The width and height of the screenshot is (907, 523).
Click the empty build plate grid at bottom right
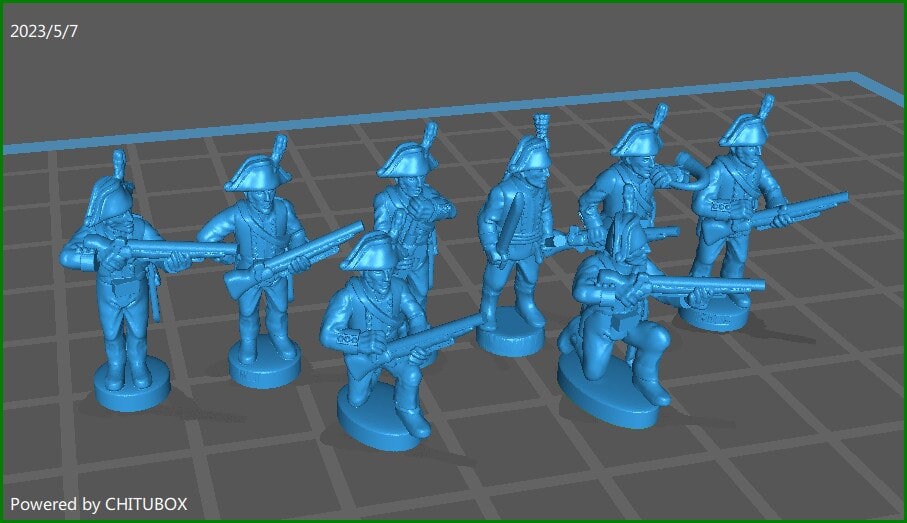click(800, 440)
